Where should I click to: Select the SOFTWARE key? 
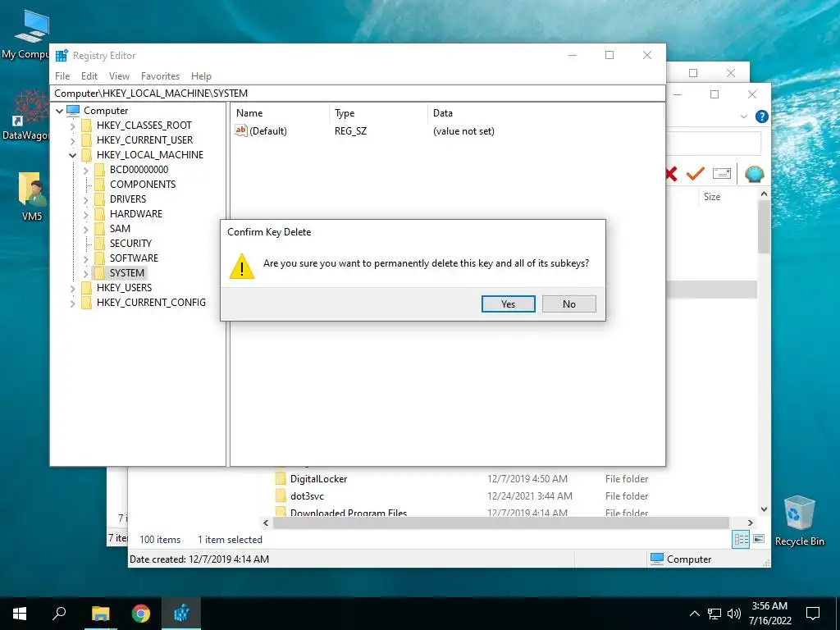(134, 258)
